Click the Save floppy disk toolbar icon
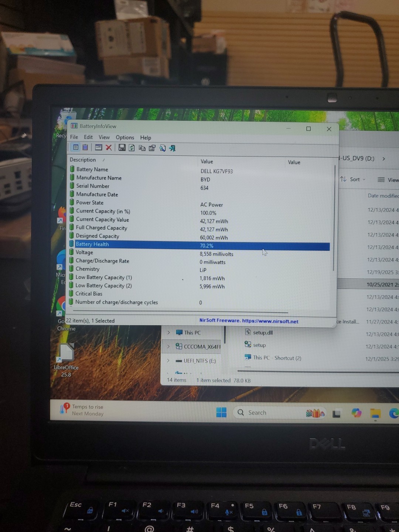The height and width of the screenshot is (532, 399). (x=122, y=148)
